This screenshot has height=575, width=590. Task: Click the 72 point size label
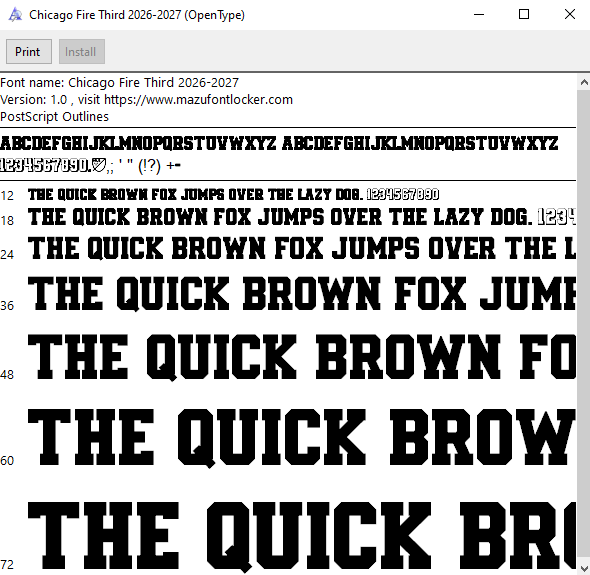coord(7,564)
